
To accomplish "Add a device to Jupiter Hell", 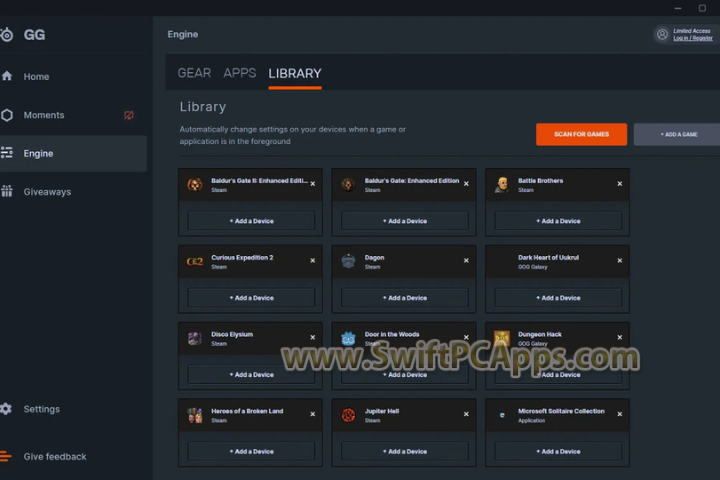I will coord(404,452).
